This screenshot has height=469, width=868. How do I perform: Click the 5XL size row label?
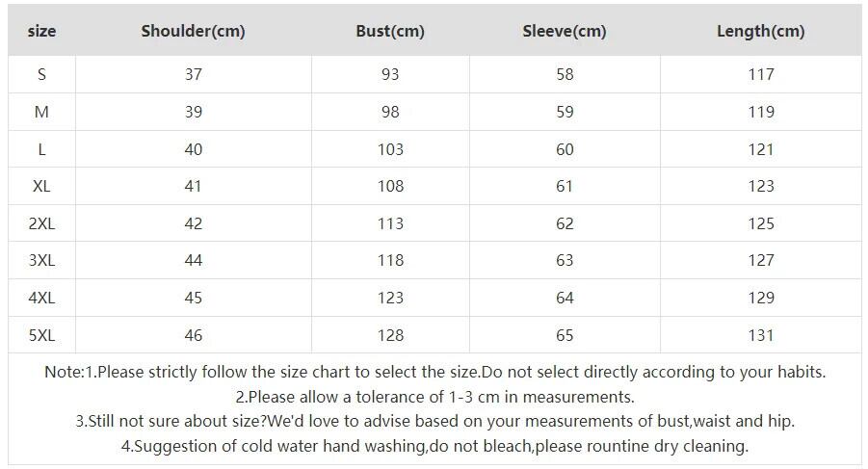[x=41, y=335]
